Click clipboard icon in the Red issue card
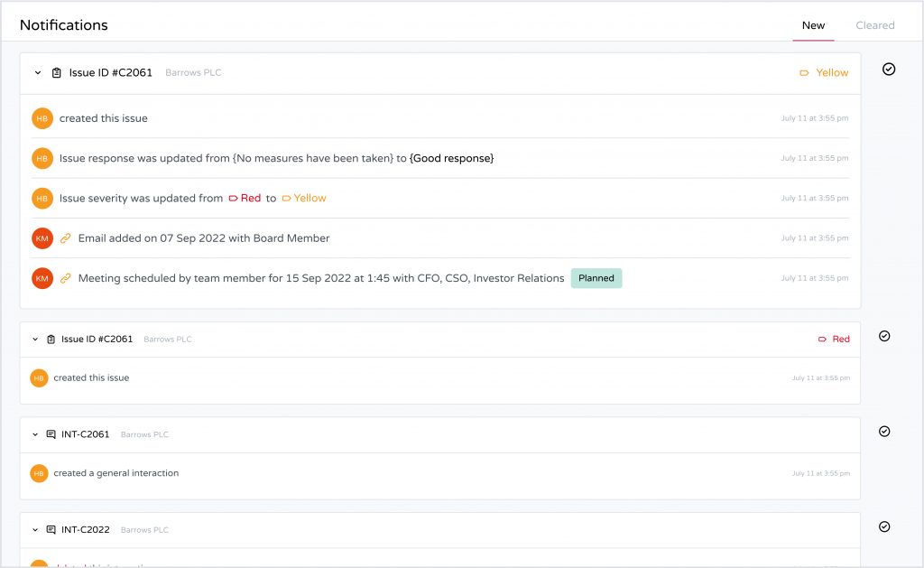This screenshot has width=924, height=568. point(51,340)
